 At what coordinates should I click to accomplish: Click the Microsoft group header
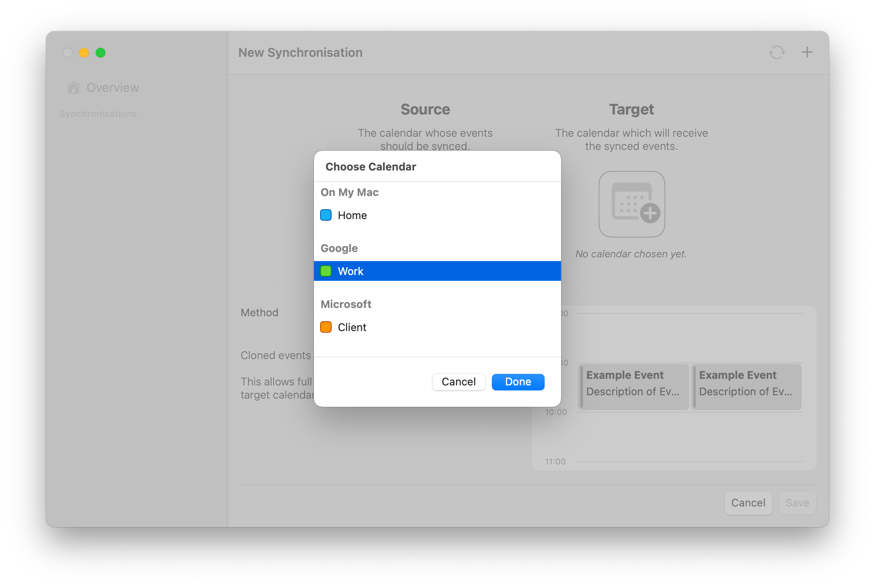click(346, 304)
